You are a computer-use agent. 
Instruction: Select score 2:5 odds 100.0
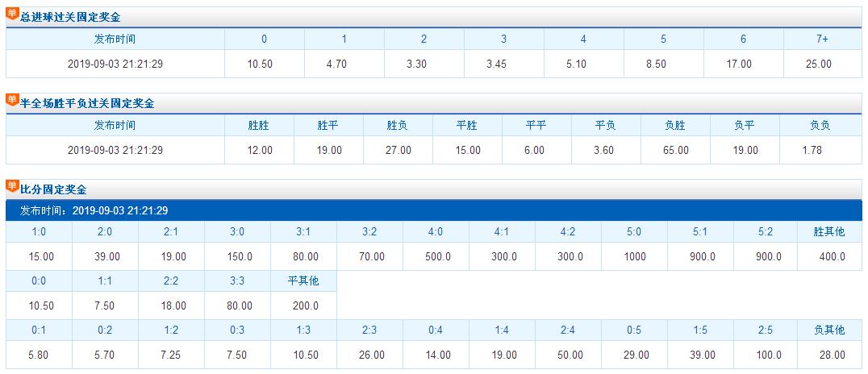tap(766, 355)
